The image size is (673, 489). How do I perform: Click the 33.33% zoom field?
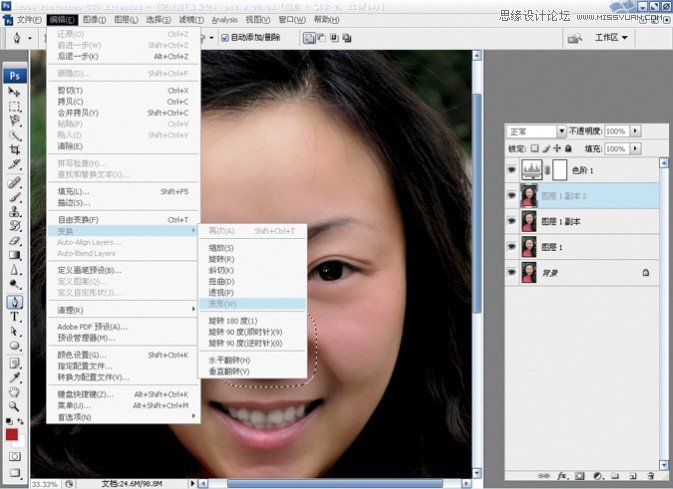tap(44, 484)
